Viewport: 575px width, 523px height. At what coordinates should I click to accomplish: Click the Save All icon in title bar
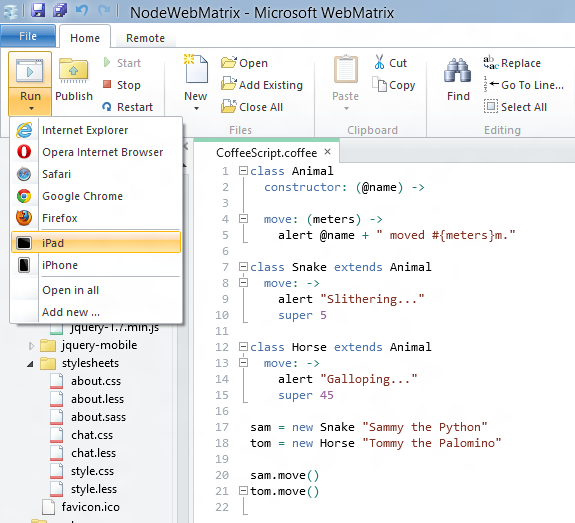(x=60, y=10)
